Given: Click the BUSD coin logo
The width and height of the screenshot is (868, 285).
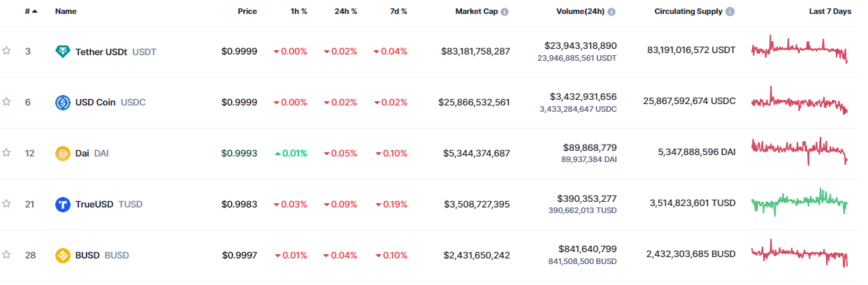Looking at the screenshot, I should click(63, 256).
